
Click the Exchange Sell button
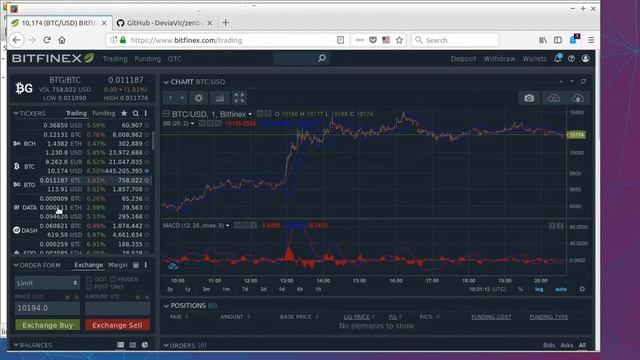[x=118, y=325]
